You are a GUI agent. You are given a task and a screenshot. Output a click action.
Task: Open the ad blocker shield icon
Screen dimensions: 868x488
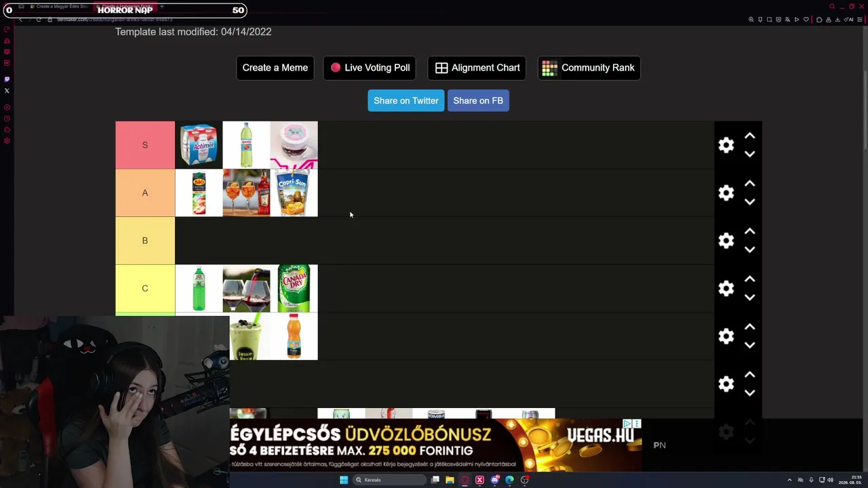pyautogui.click(x=778, y=20)
